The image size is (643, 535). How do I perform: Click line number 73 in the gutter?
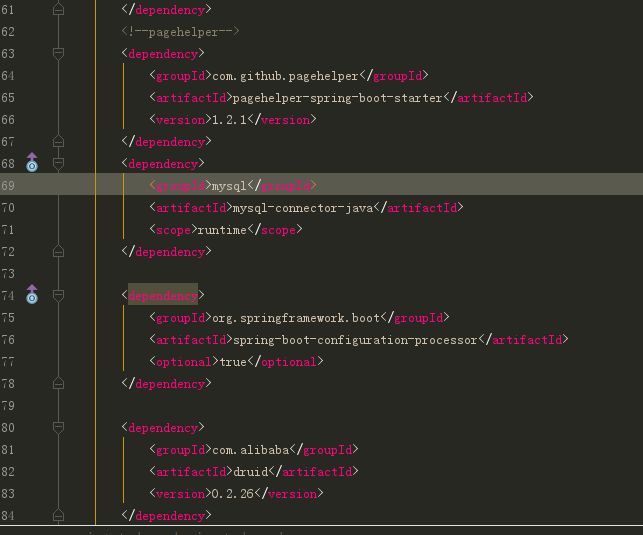tap(8, 273)
